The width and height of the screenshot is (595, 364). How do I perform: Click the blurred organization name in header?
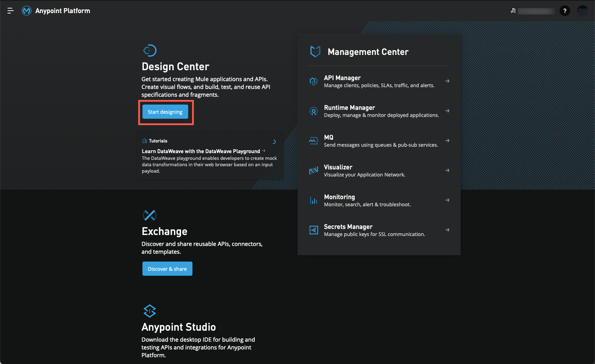coord(537,11)
